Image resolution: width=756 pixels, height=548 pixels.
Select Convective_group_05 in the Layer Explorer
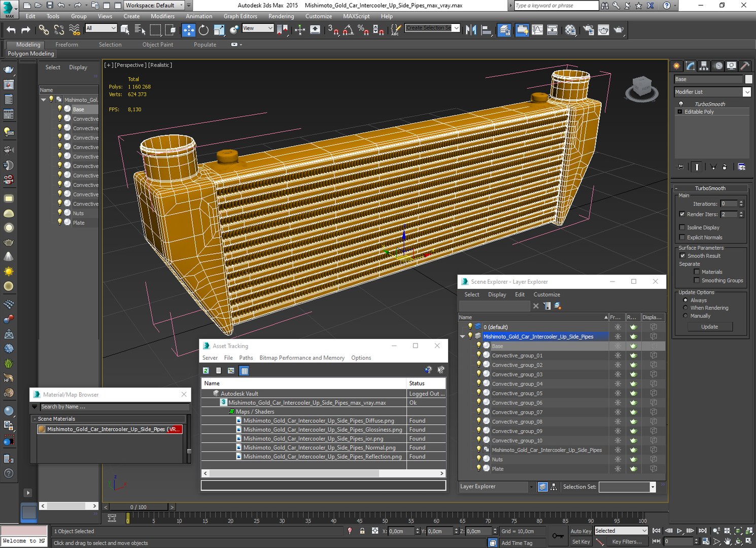(x=517, y=393)
